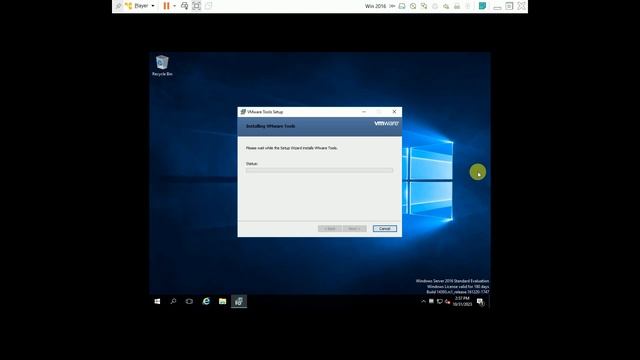
Task: Select VMware Tools installer taskbar button
Action: [x=239, y=301]
